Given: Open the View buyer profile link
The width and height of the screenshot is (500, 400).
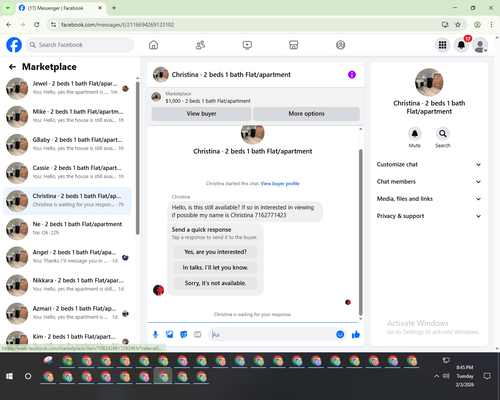Looking at the screenshot, I should tap(280, 183).
